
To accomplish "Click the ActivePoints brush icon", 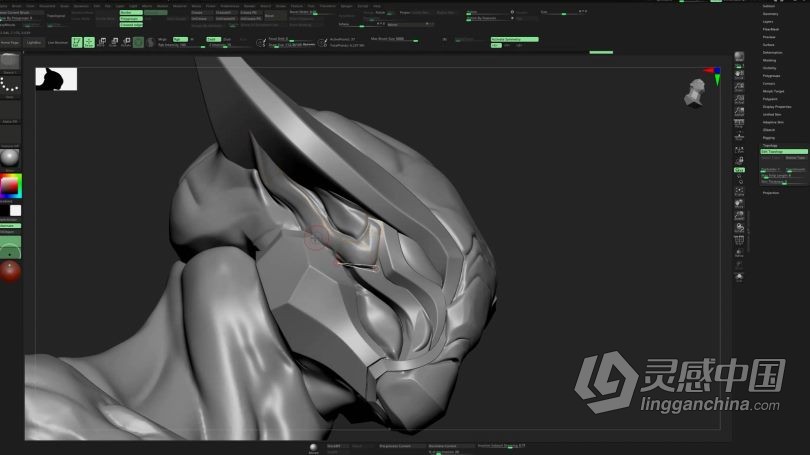I will (x=322, y=42).
